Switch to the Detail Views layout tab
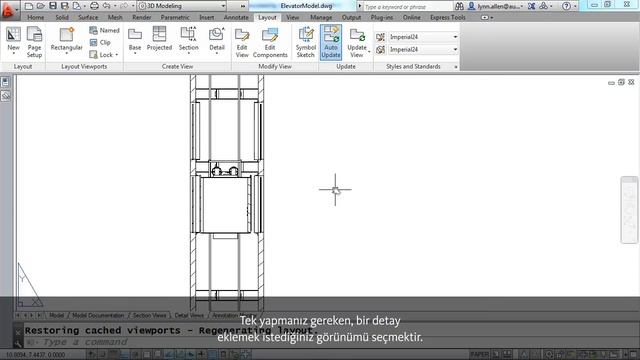Screen dimensions: 640x360 (189, 316)
